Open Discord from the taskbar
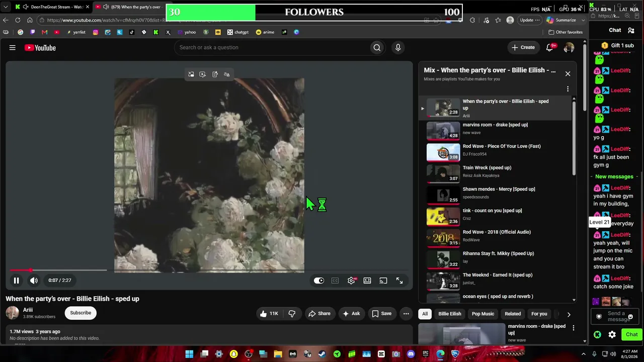Screen dimensions: 644x362 tap(411, 354)
